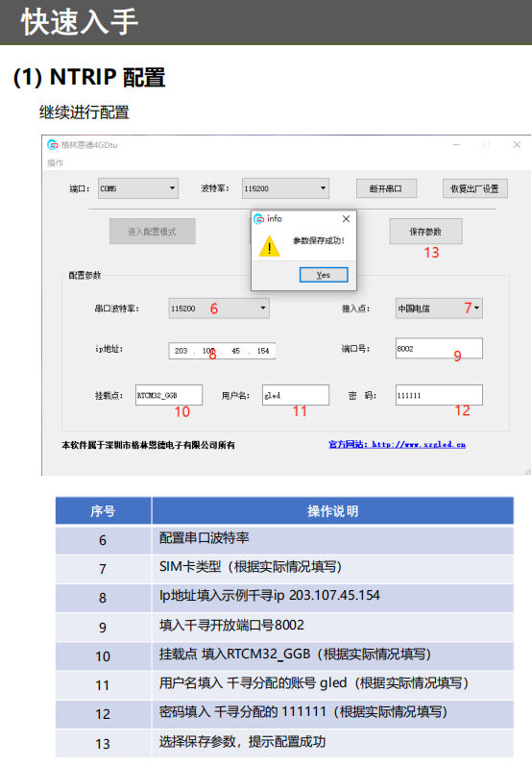Click the ip地址 input field
Screen dimensions: 532x766
[x=222, y=351]
